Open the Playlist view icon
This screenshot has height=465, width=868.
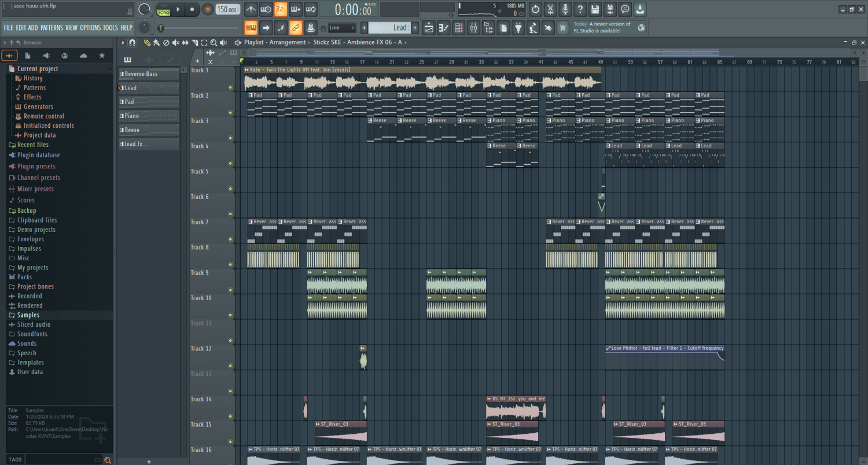coord(429,27)
